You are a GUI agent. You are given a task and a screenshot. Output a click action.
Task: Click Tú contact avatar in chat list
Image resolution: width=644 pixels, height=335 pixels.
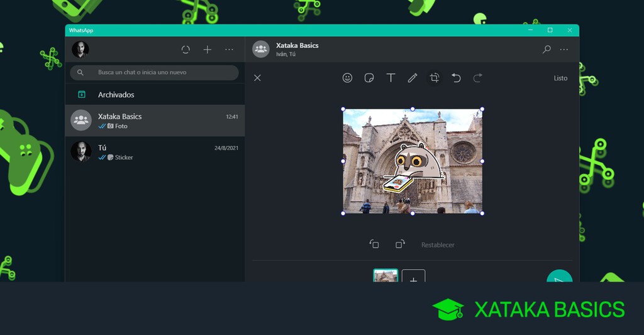tap(81, 152)
